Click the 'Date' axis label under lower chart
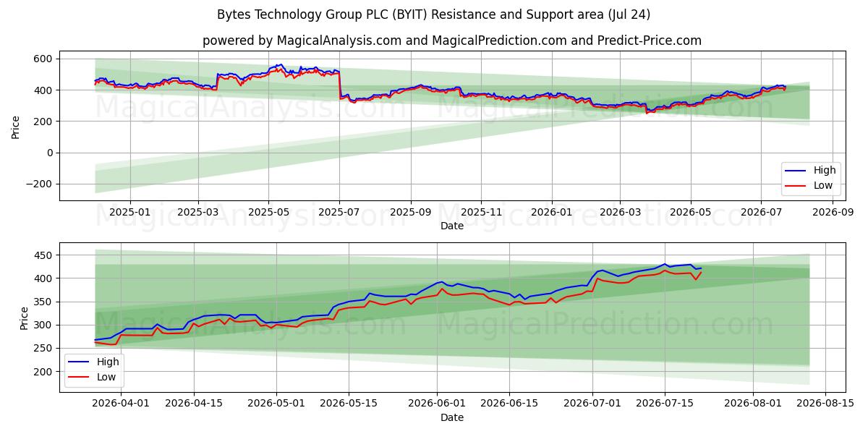The width and height of the screenshot is (868, 434). 452,417
